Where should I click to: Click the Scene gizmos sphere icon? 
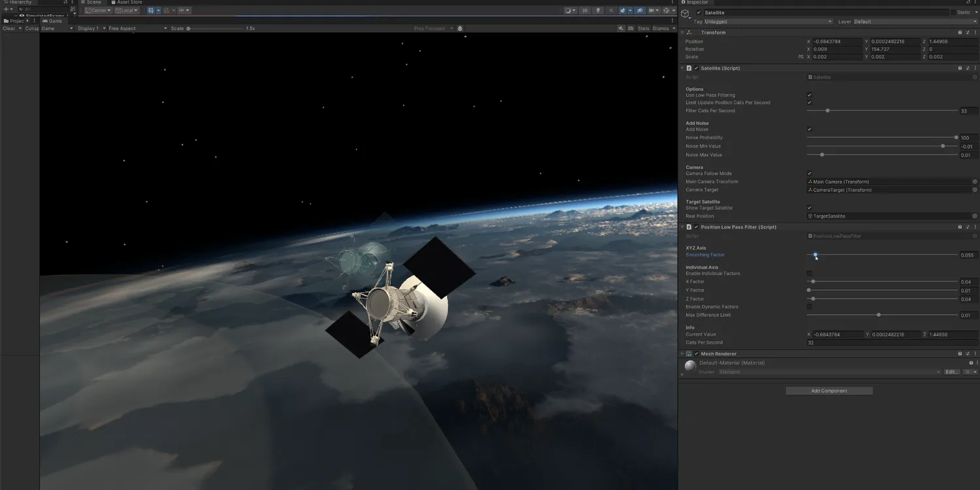tap(666, 10)
